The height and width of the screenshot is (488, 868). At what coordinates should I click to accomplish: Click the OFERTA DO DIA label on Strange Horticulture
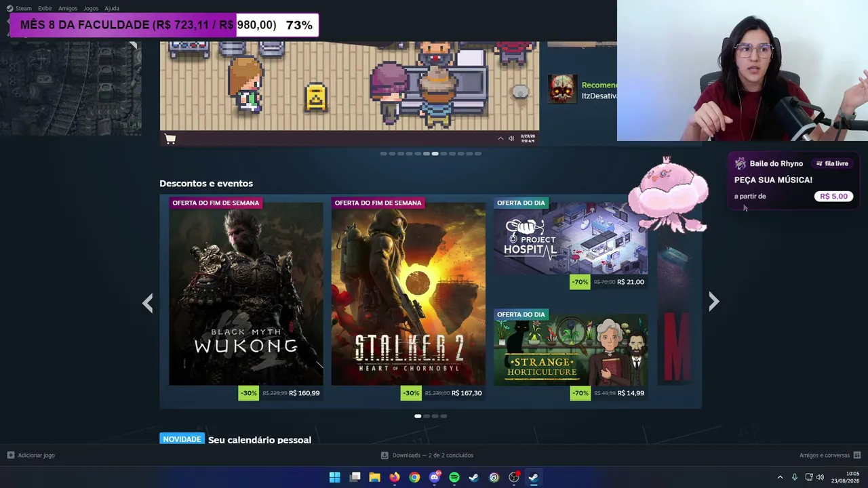tap(521, 314)
